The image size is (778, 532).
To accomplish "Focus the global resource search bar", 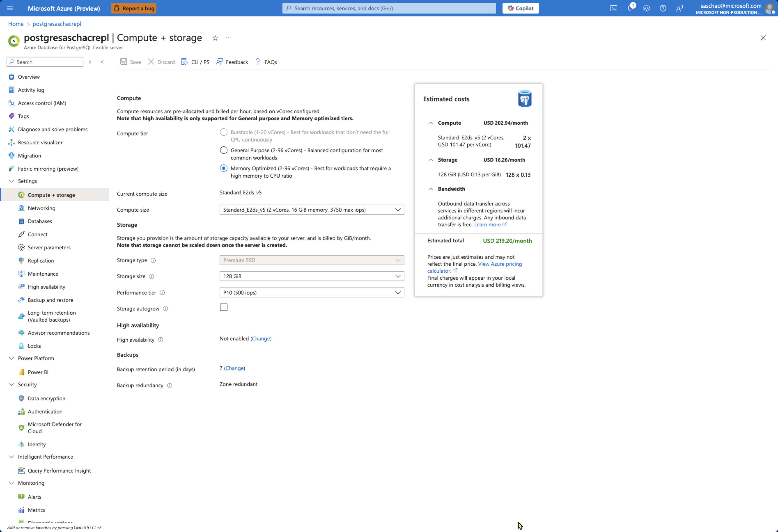I will 389,8.
